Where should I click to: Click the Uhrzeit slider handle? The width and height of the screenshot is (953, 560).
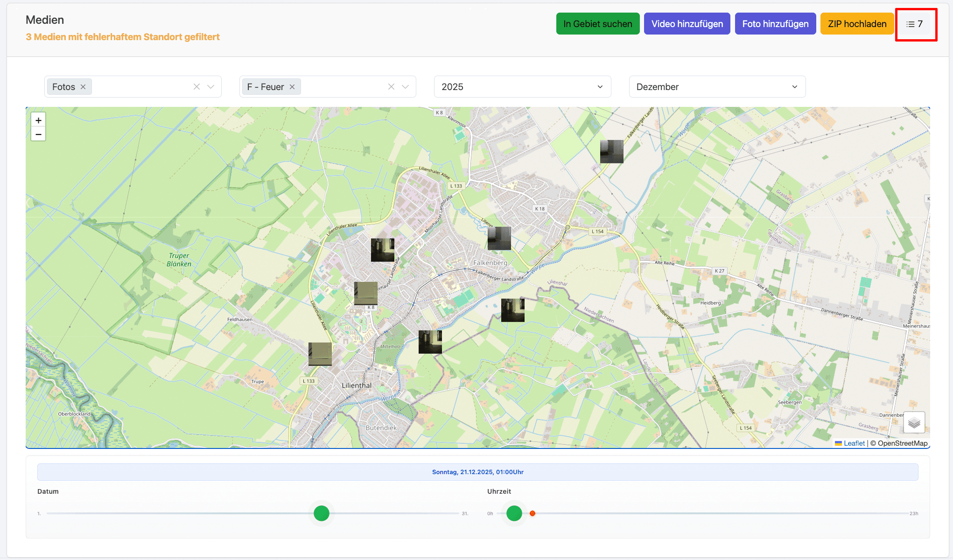(x=514, y=513)
